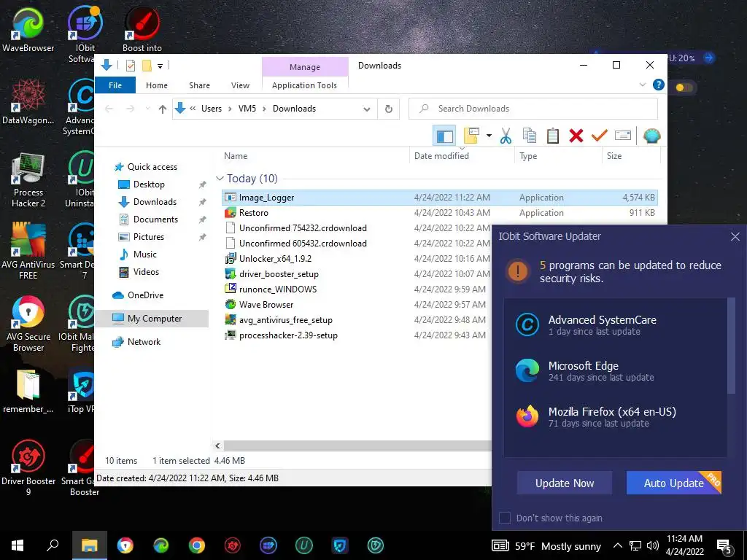Click the Auto Update PRO button
747x560 pixels.
point(673,483)
